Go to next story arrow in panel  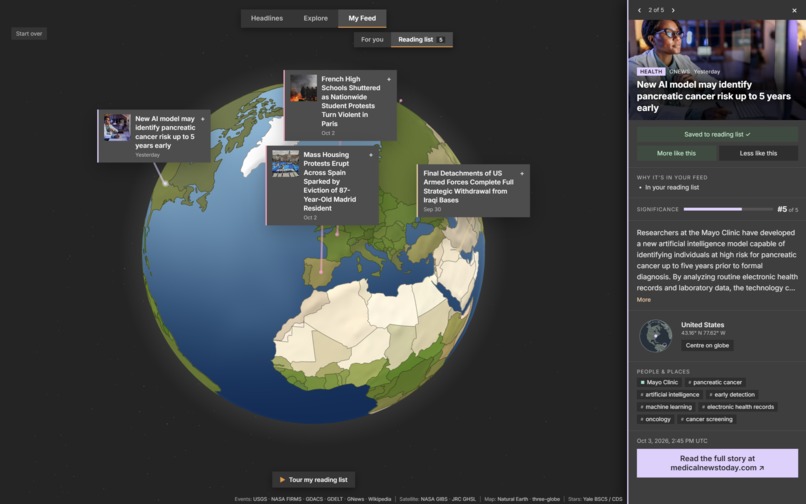coord(673,10)
